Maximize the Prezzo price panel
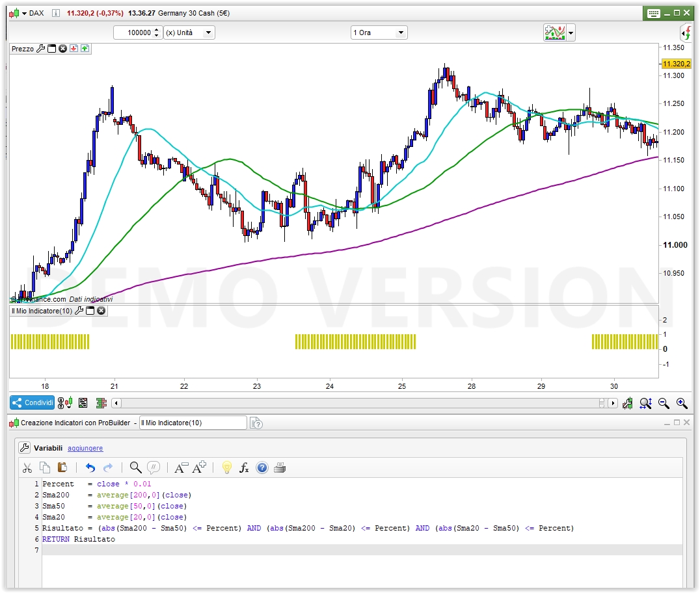This screenshot has width=700, height=593. tap(52, 49)
